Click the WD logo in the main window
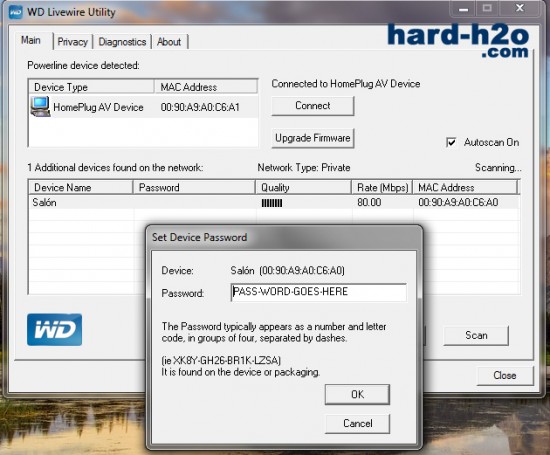 [x=55, y=329]
